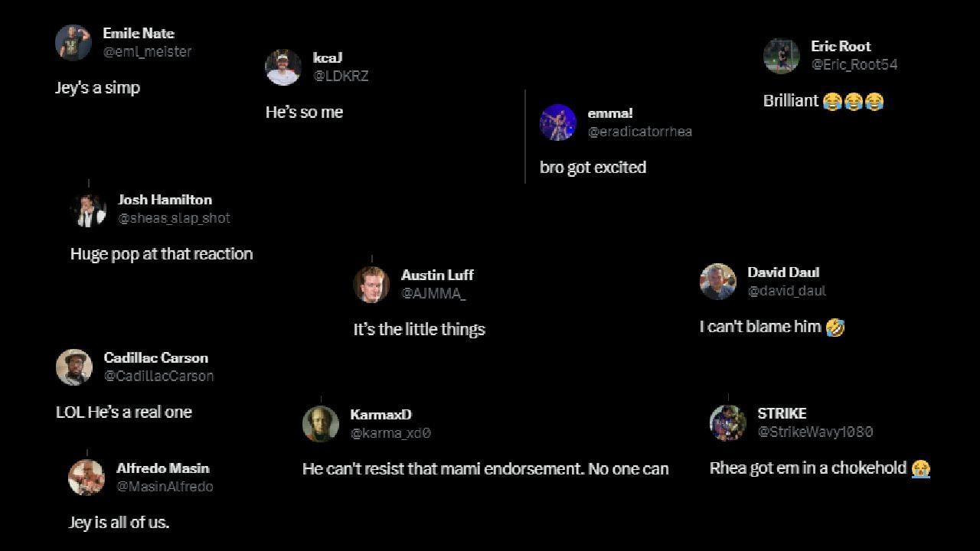Open the @sheas_slap_shot handle
Screen dimensions: 980x551
(x=174, y=218)
